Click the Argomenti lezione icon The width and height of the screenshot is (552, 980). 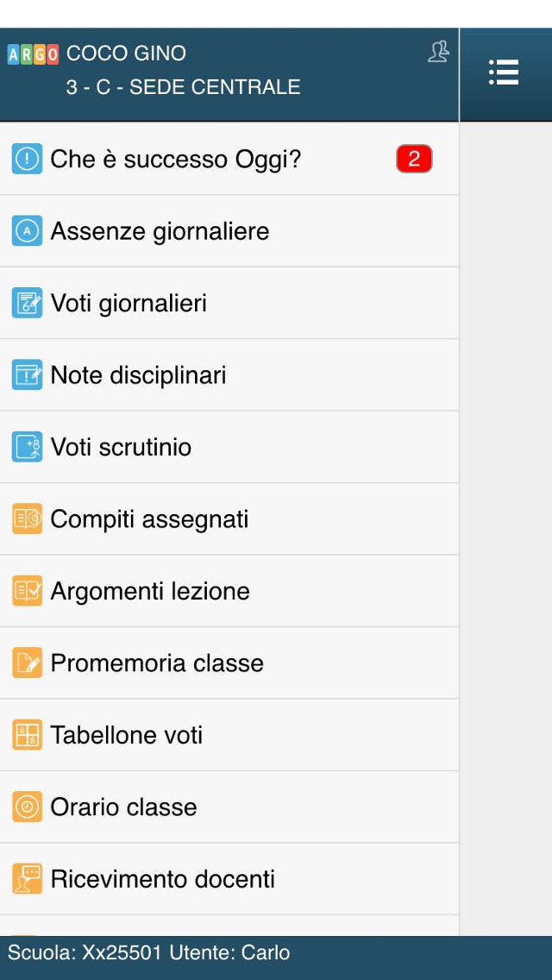tap(28, 591)
